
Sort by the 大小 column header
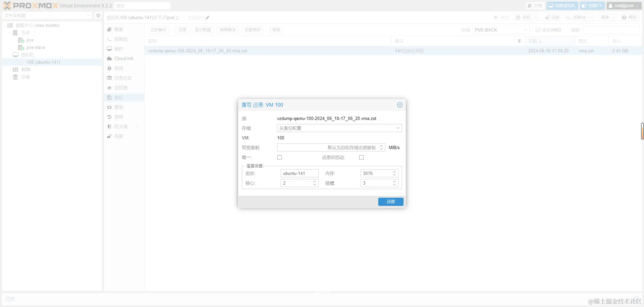[625, 41]
